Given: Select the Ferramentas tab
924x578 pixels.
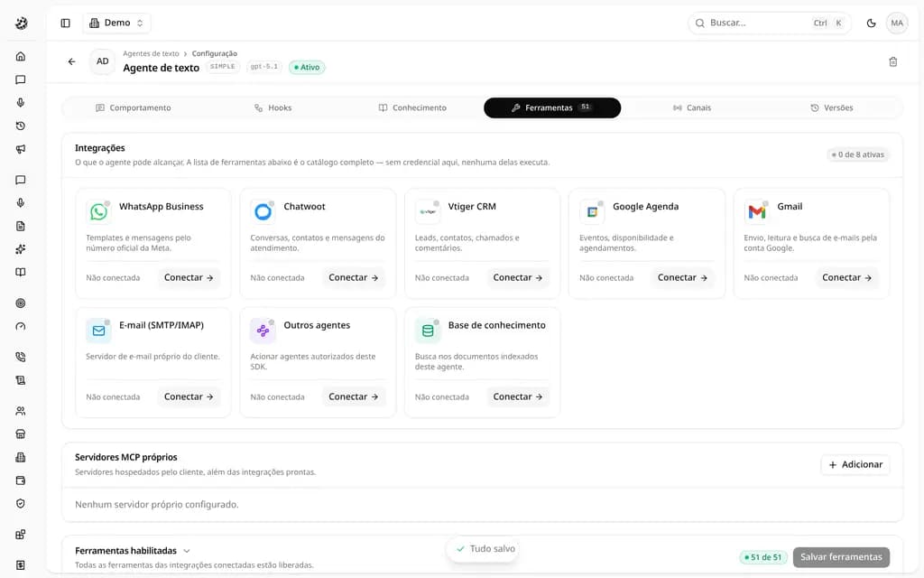Looking at the screenshot, I should (552, 108).
